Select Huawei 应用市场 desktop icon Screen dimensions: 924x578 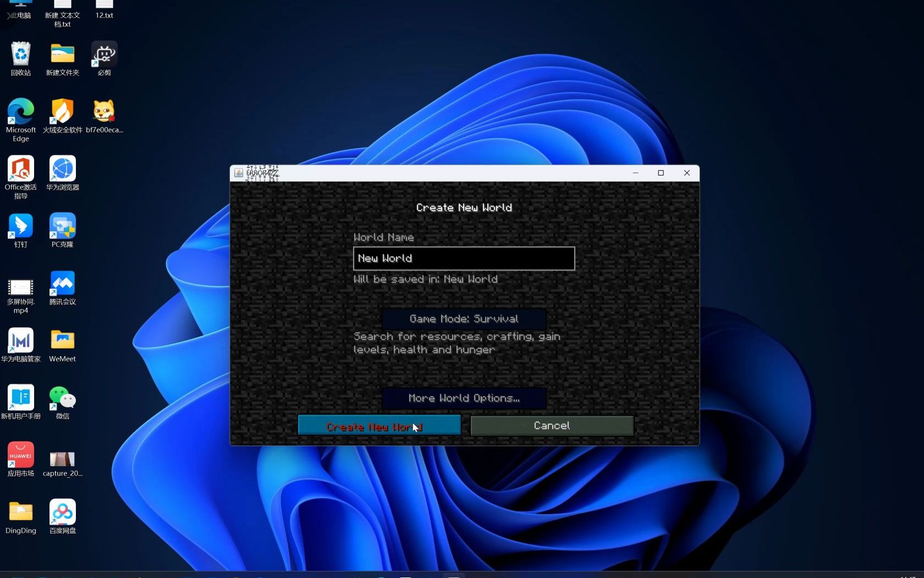tap(21, 459)
